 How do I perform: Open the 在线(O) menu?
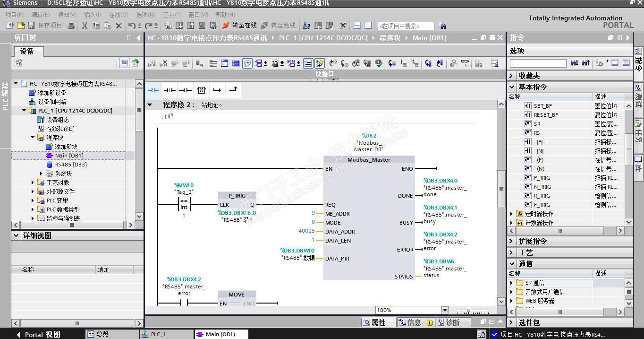point(119,15)
